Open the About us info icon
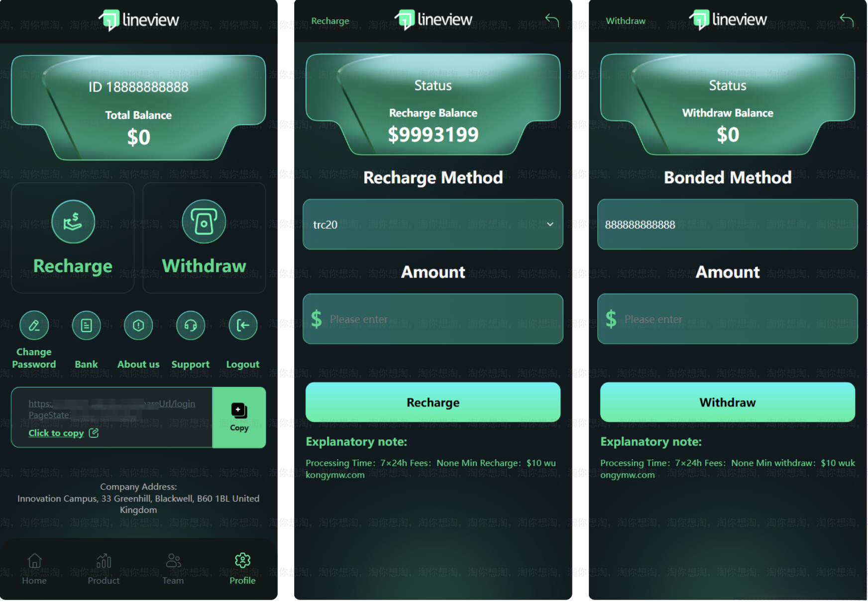This screenshot has height=602, width=868. (x=138, y=325)
